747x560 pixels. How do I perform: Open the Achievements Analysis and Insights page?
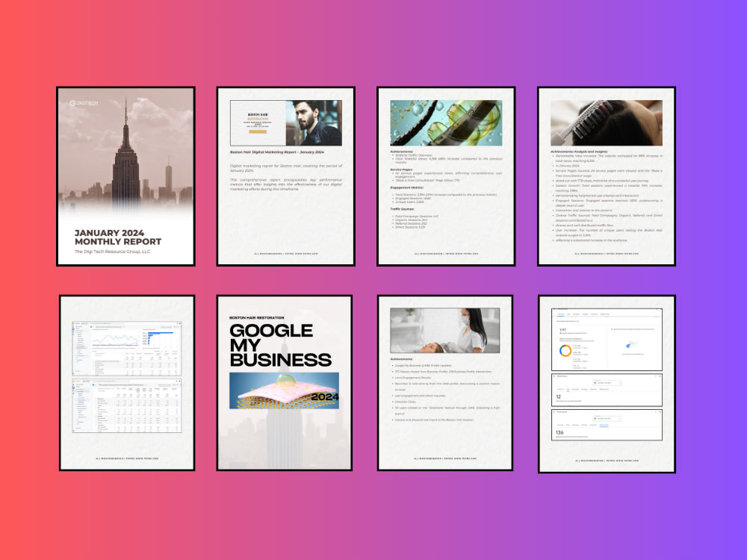coord(607,176)
